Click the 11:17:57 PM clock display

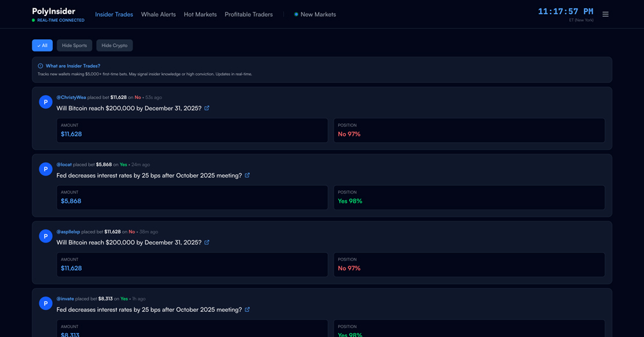[x=565, y=12]
